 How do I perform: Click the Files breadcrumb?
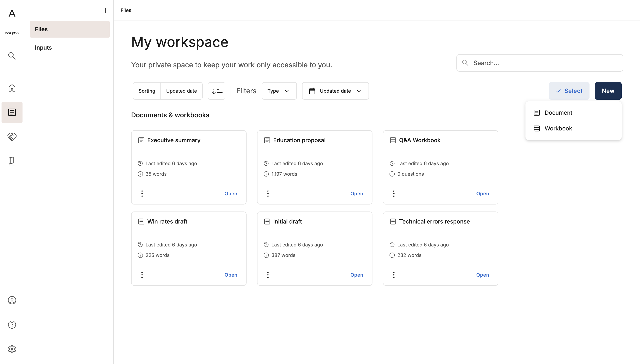(x=126, y=10)
